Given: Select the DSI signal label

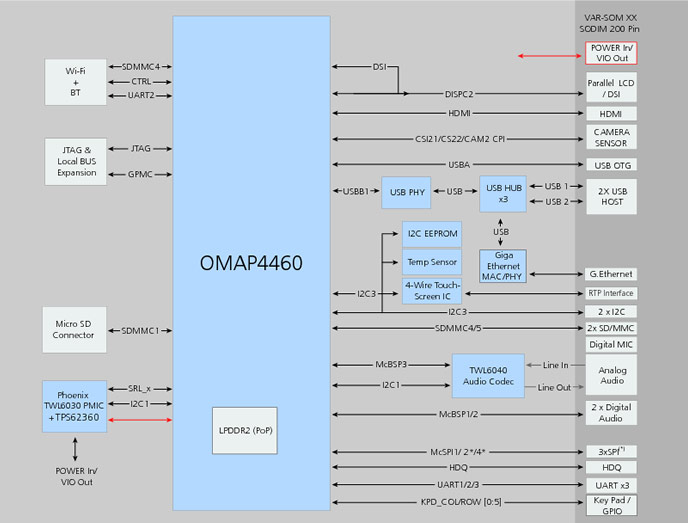Looking at the screenshot, I should coord(380,67).
